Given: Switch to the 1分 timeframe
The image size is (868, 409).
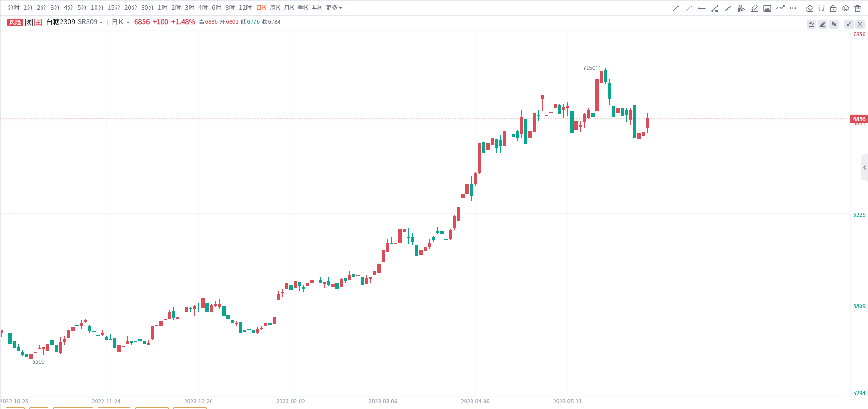Looking at the screenshot, I should tap(28, 8).
